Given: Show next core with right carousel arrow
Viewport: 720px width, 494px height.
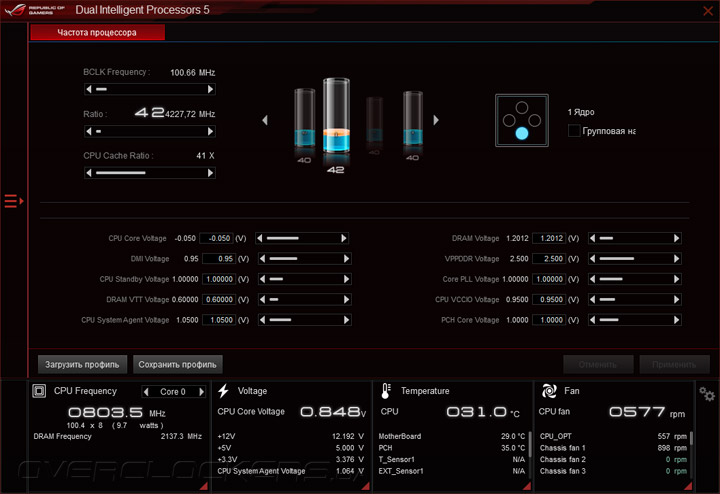Looking at the screenshot, I should coord(436,120).
